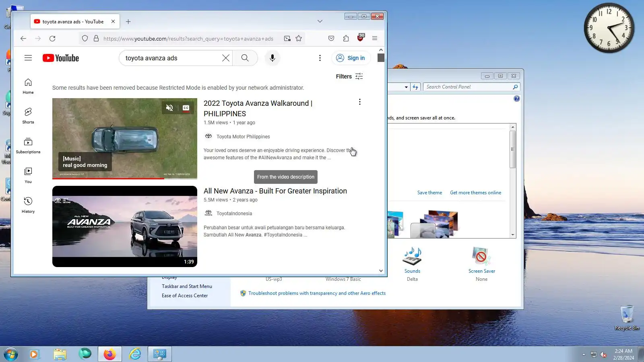The width and height of the screenshot is (644, 362).
Task: List all open Firefox tabs
Action: click(x=320, y=21)
